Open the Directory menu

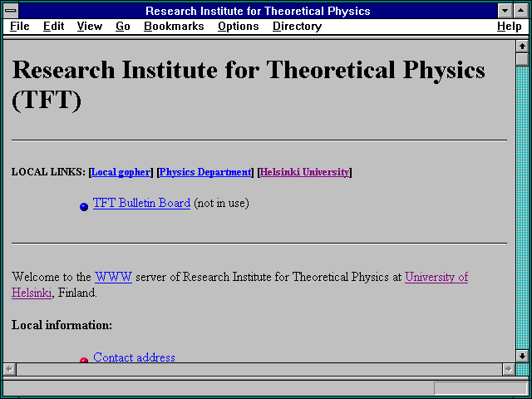tap(298, 26)
